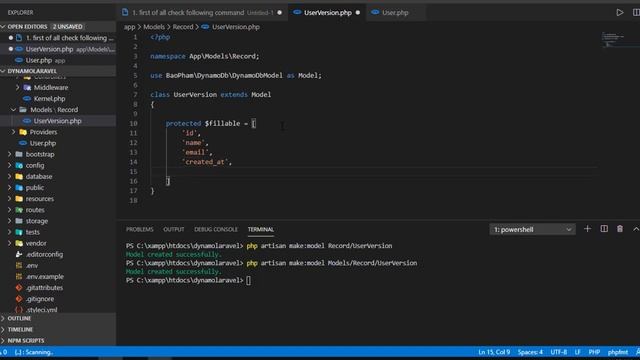Open the DEBUG CONSOLE tab

point(216,229)
